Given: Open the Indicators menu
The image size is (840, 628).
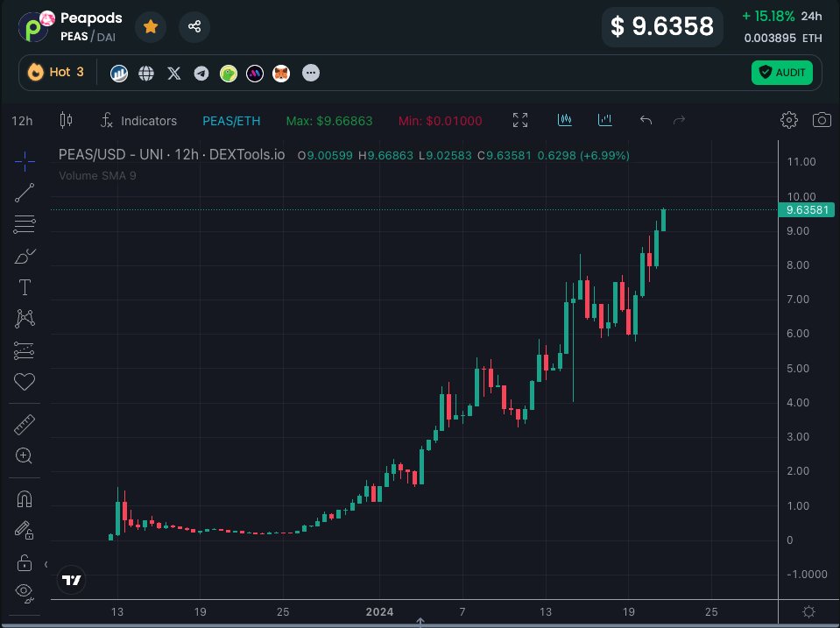Looking at the screenshot, I should click(138, 121).
